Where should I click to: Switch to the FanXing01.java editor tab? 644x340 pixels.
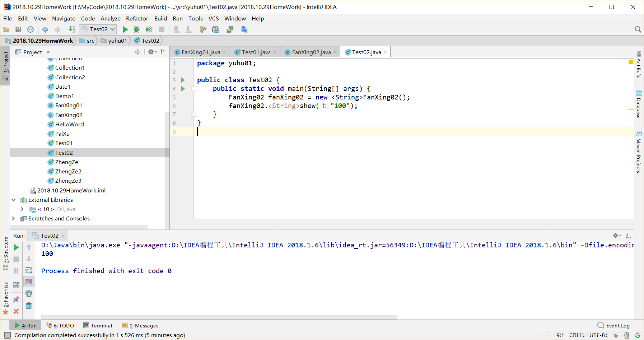pos(200,52)
